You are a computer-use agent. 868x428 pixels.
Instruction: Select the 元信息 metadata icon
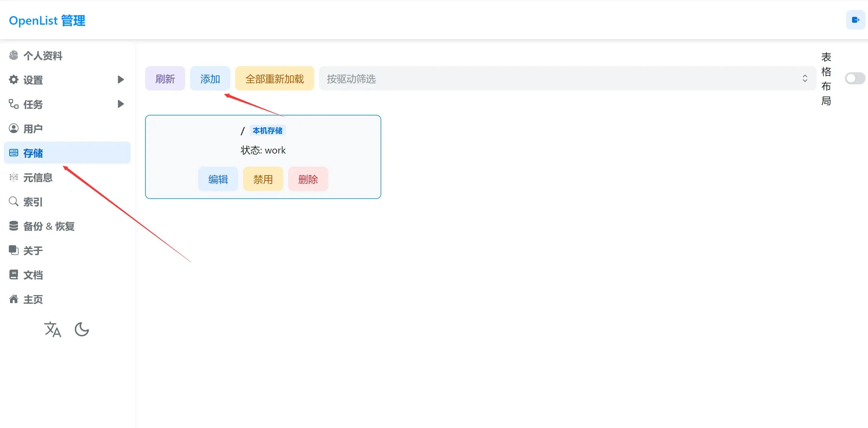tap(13, 177)
